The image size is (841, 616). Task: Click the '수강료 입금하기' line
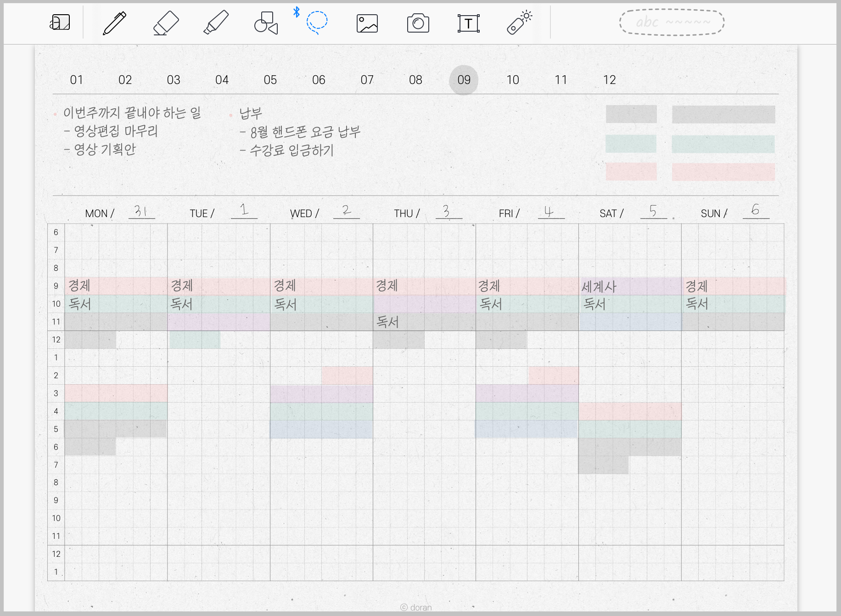tap(287, 150)
